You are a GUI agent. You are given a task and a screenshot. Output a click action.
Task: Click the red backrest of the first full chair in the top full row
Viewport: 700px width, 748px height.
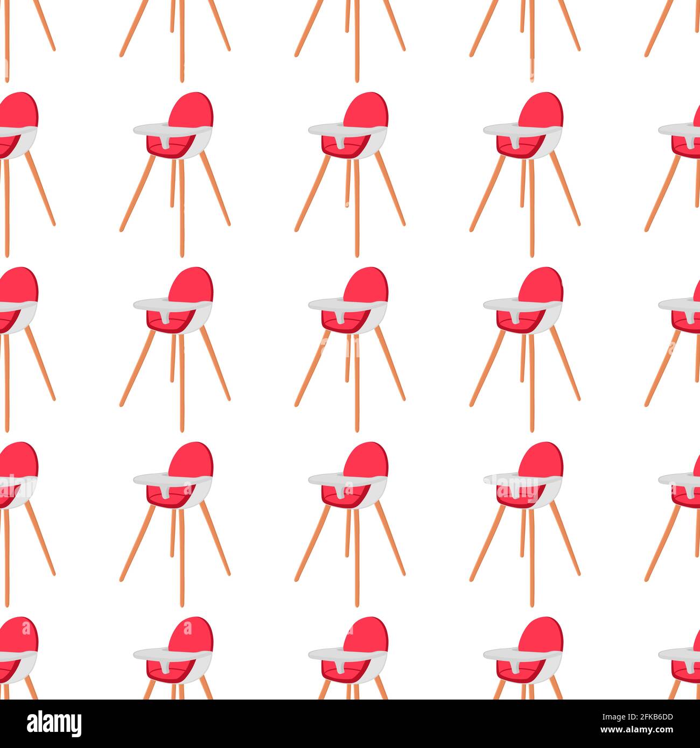[192, 109]
